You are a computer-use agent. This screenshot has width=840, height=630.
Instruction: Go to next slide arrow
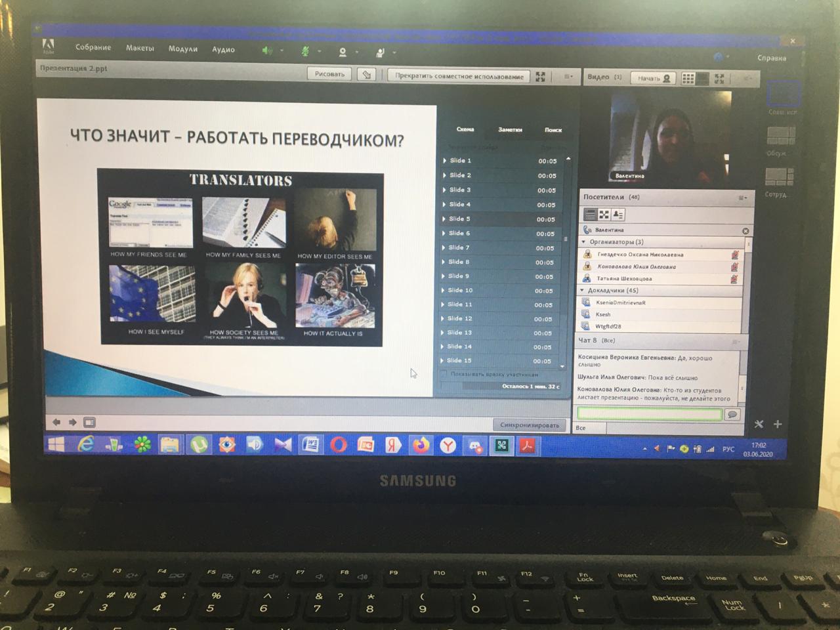[x=72, y=422]
